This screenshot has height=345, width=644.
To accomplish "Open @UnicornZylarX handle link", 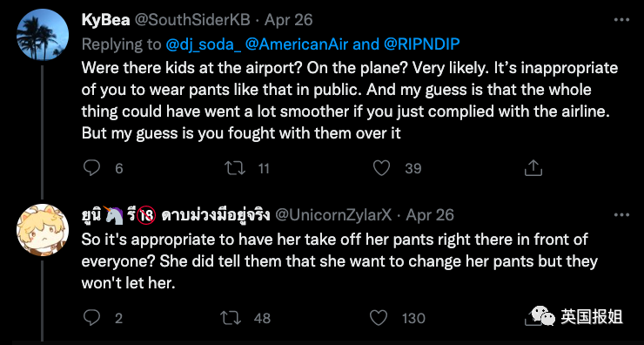I will [333, 215].
